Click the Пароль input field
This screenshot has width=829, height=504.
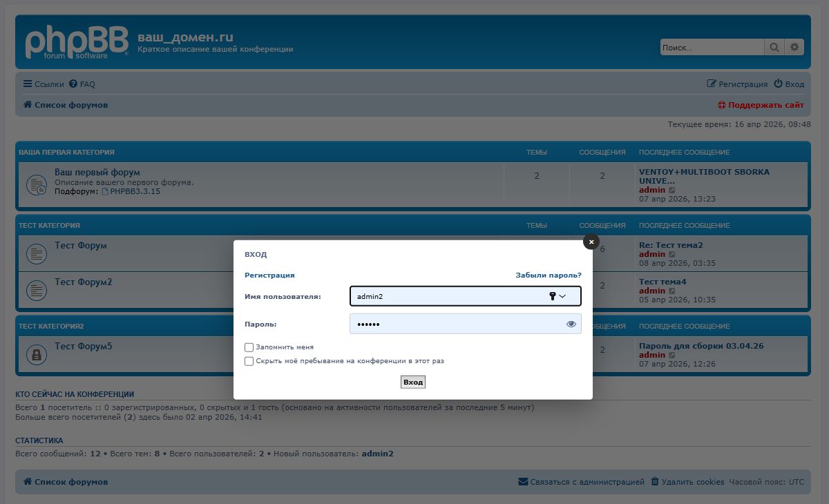click(x=456, y=324)
